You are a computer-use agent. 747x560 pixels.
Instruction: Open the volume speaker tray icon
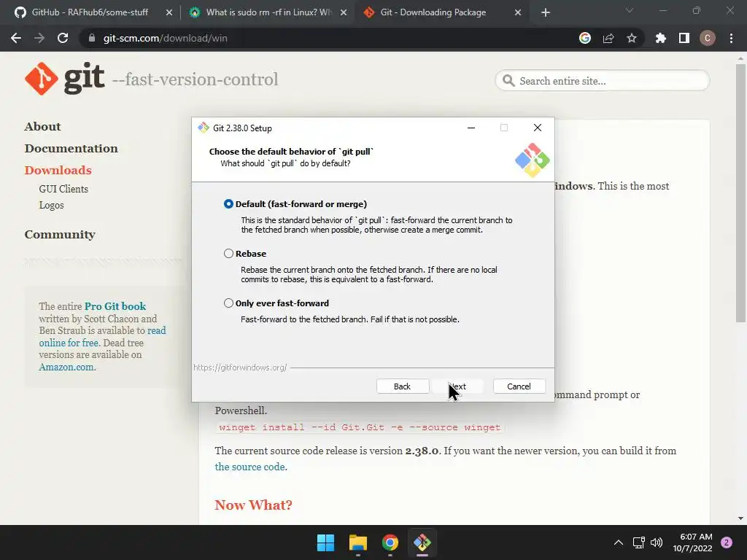(657, 542)
